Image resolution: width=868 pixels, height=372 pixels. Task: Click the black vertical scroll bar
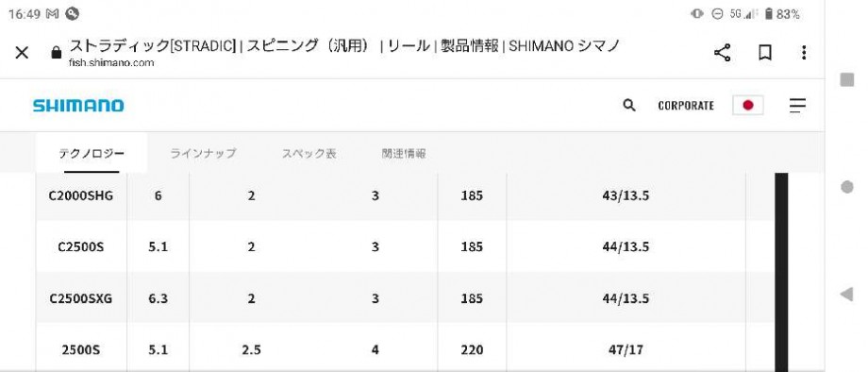pos(781,272)
